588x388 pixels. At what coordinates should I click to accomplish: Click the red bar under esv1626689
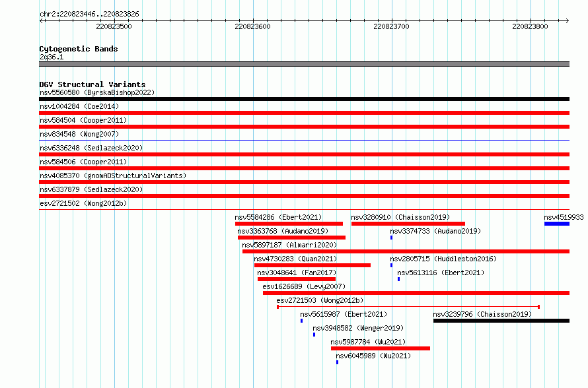[416, 293]
